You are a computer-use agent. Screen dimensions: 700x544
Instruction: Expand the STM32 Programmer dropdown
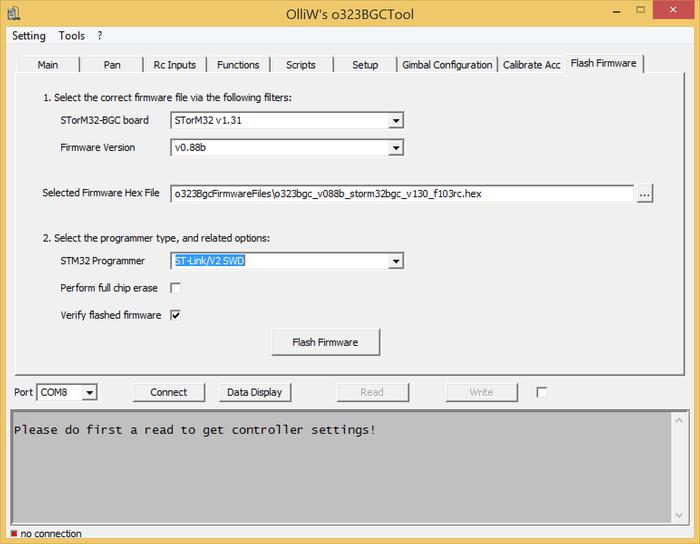click(x=396, y=261)
